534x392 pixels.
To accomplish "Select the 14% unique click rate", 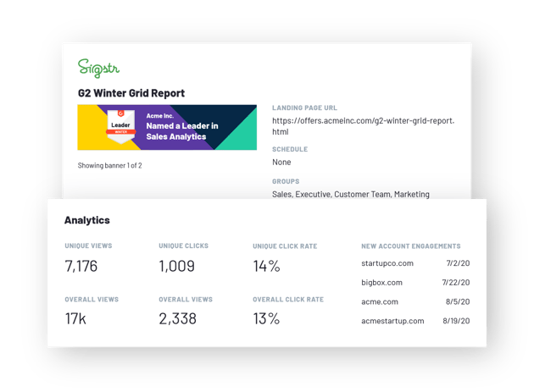I will pyautogui.click(x=266, y=266).
